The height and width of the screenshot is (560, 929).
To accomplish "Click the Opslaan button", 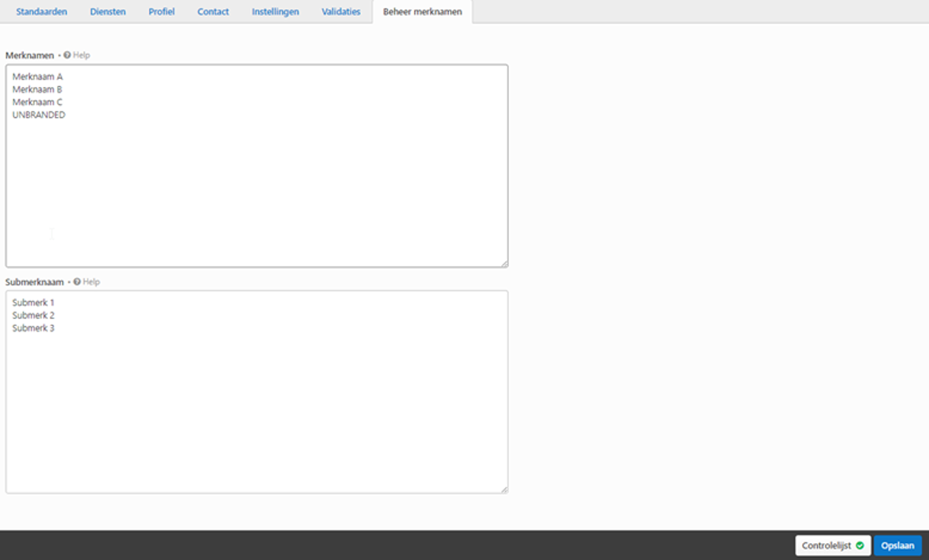I will (x=898, y=545).
